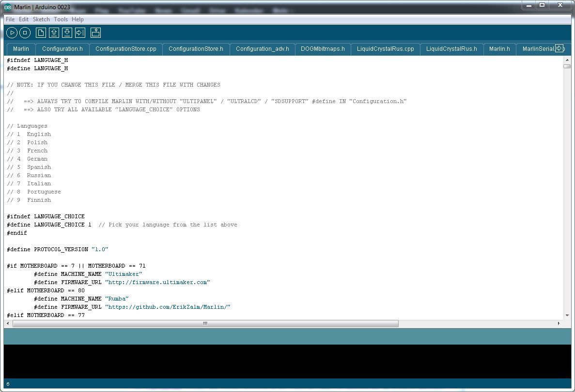Click the '#ifndef LANGUAGE_H' line
The width and height of the screenshot is (575, 392).
point(37,60)
